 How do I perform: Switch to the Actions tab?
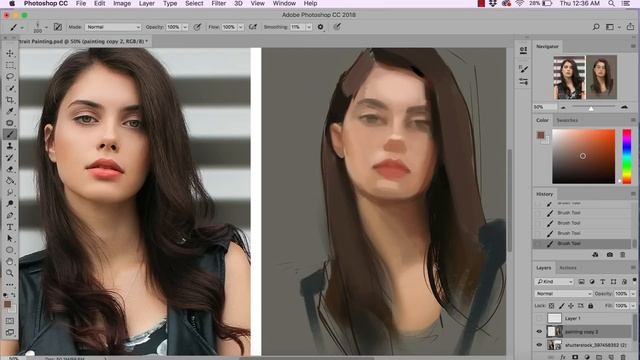pyautogui.click(x=568, y=268)
